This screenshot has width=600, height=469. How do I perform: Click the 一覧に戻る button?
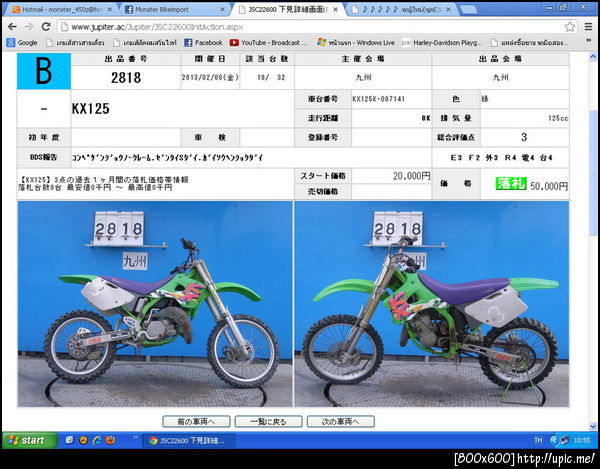(268, 422)
